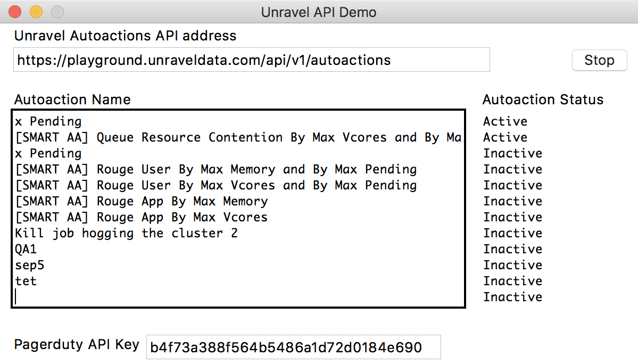Focus the Unravel Autoactions API address field
This screenshot has height=364, width=638.
click(x=252, y=60)
